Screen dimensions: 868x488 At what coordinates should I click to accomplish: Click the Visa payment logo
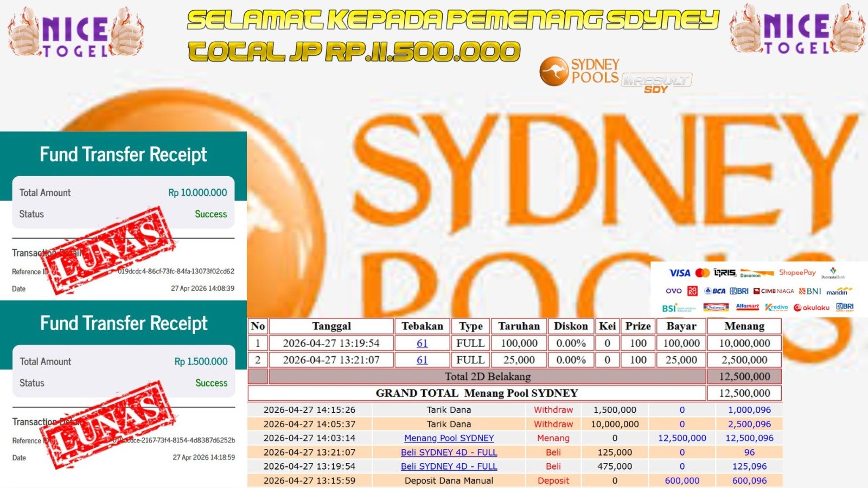click(x=679, y=273)
